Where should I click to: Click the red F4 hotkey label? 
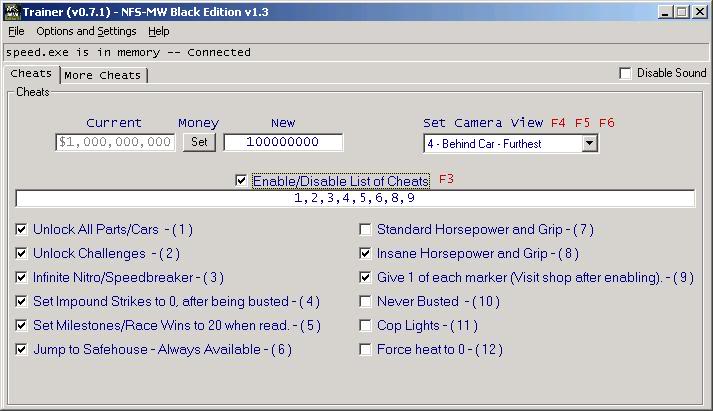(x=558, y=123)
